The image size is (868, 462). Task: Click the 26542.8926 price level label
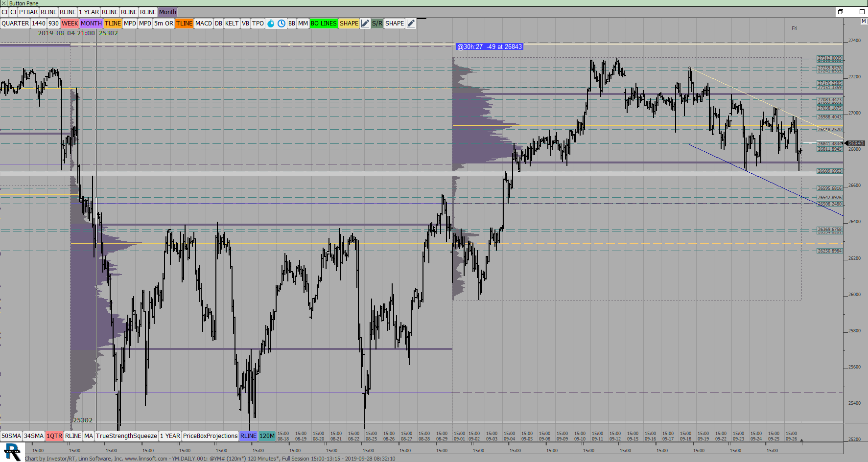click(x=830, y=198)
